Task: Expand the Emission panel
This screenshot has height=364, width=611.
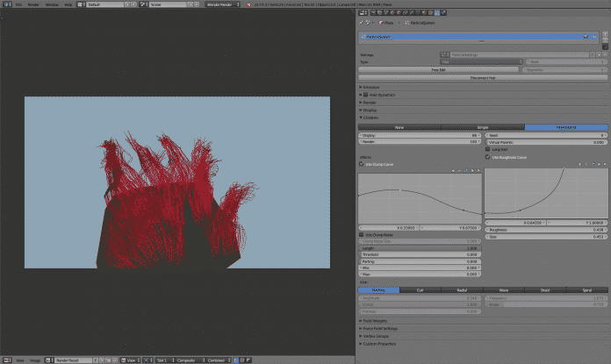Action: coord(373,87)
